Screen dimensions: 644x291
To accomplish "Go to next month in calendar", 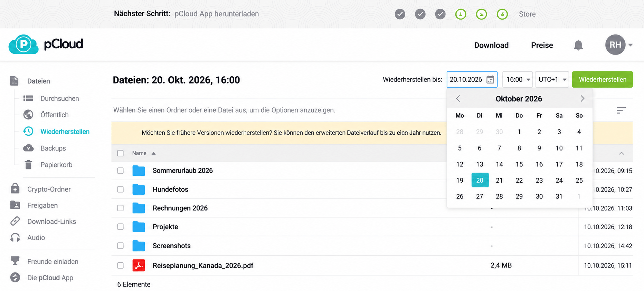I will [582, 99].
